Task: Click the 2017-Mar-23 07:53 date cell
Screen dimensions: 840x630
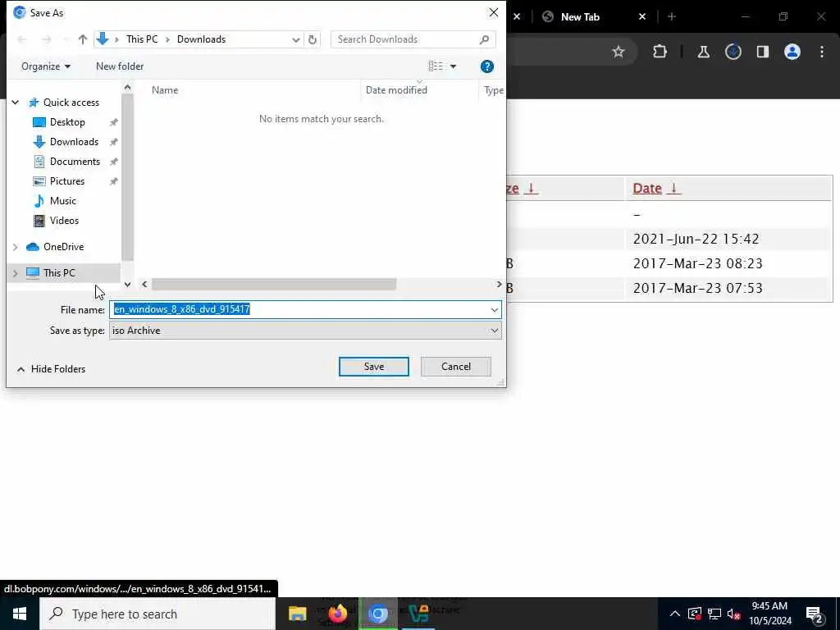Action: tap(697, 288)
